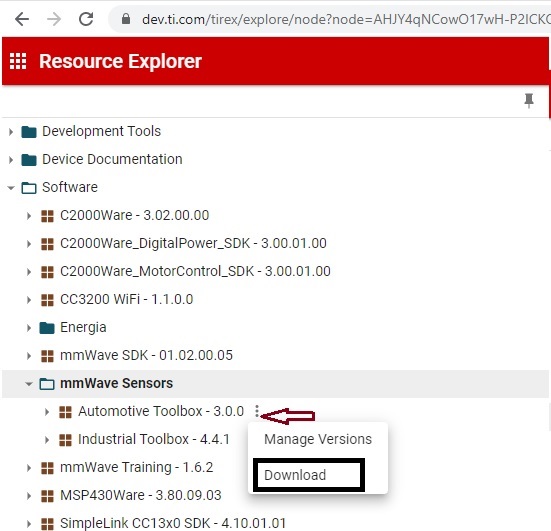
Task: Expand the mmWave SDK arrow
Action: coord(29,356)
